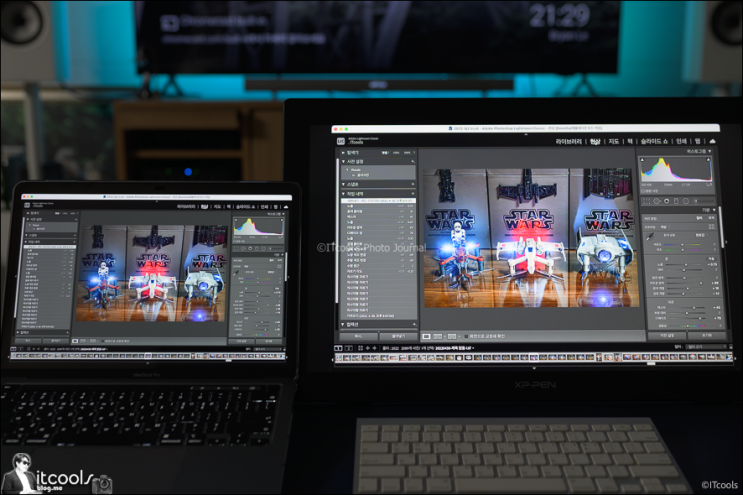This screenshot has width=743, height=495.
Task: Go forward using arrow above XP-PEN filmstrip
Action: (x=374, y=348)
